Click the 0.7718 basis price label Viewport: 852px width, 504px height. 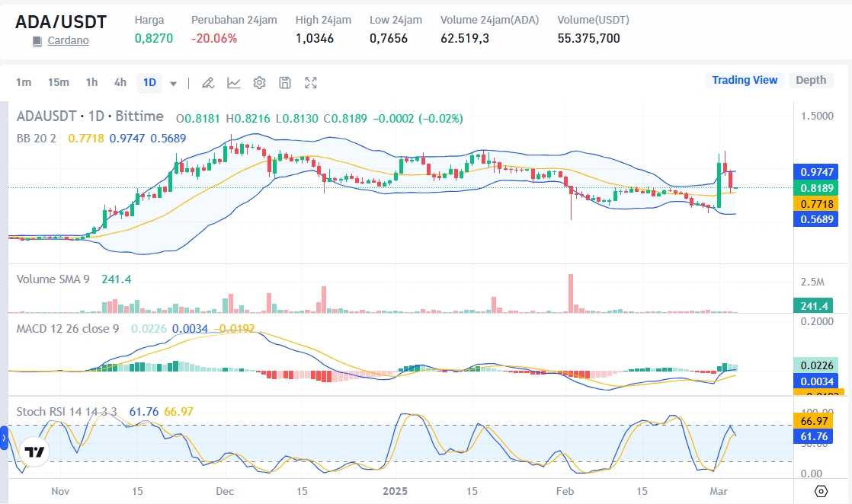[815, 204]
